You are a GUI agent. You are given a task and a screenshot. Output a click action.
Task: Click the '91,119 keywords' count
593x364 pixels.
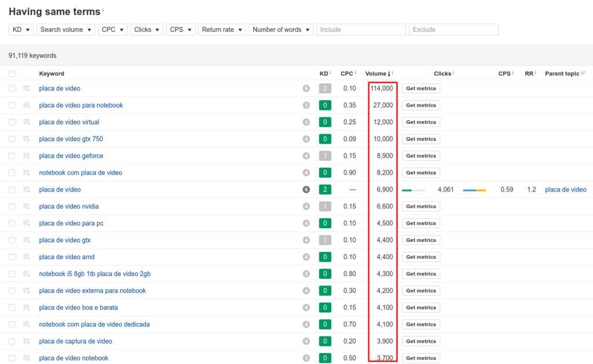[x=32, y=56]
